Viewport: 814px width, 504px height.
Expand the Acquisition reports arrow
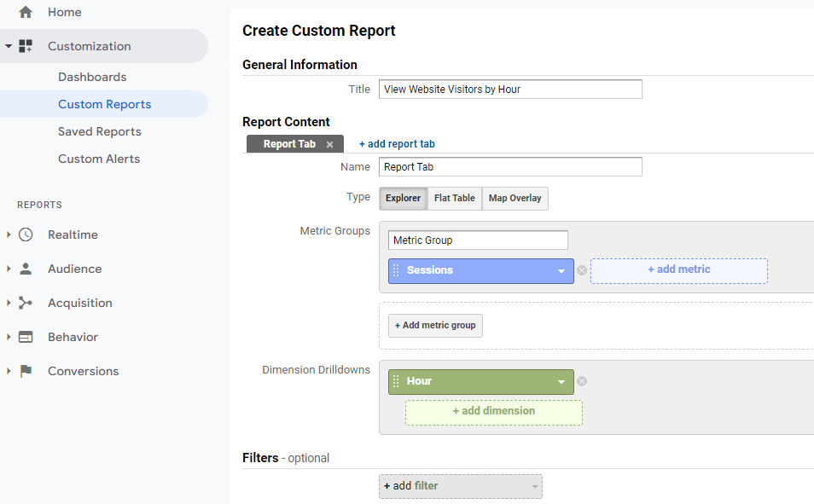pyautogui.click(x=9, y=303)
